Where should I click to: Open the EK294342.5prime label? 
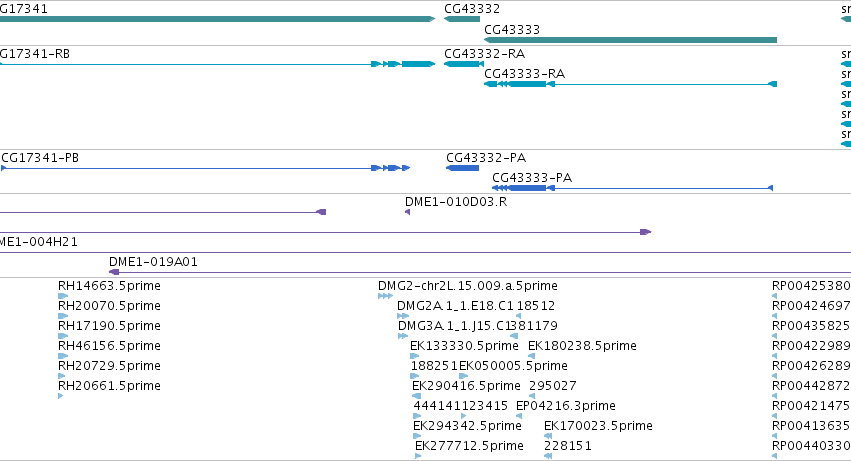[x=467, y=426]
